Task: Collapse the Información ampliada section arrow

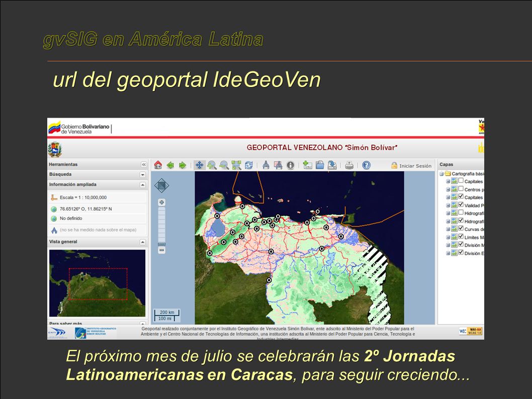Action: [x=143, y=185]
